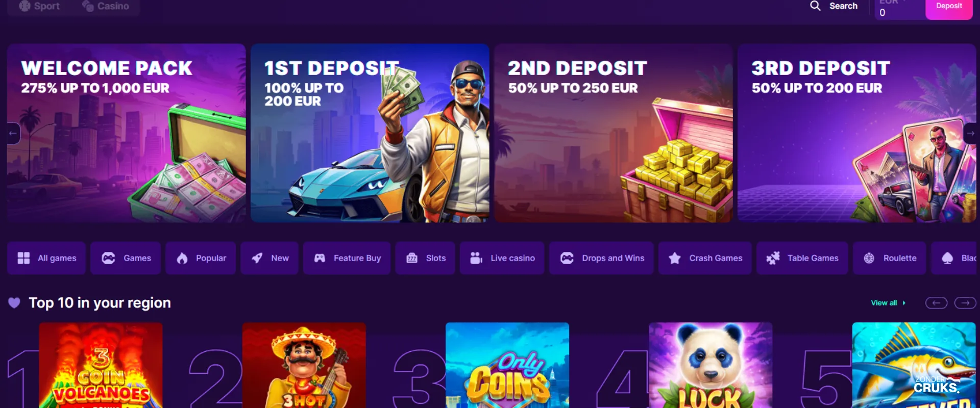Image resolution: width=980 pixels, height=408 pixels.
Task: Select Table Games puzzle category
Action: [802, 258]
